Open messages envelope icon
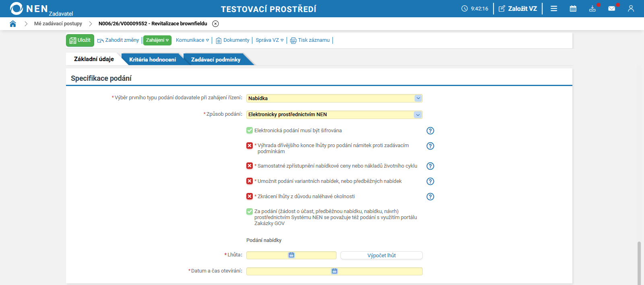 coord(612,8)
